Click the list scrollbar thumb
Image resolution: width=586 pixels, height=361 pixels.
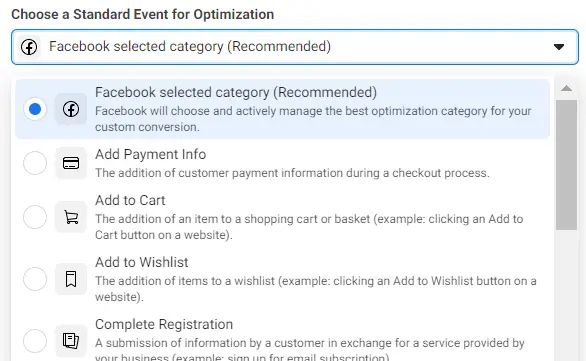tap(567, 165)
